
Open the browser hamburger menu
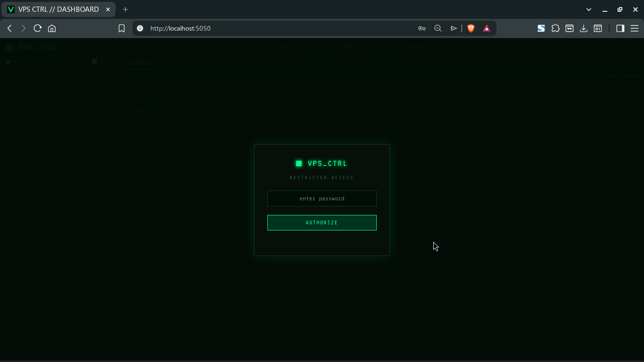(635, 28)
